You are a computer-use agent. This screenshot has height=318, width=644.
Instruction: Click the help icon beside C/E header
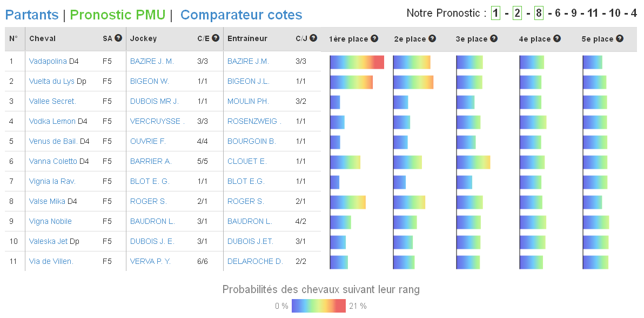(216, 38)
